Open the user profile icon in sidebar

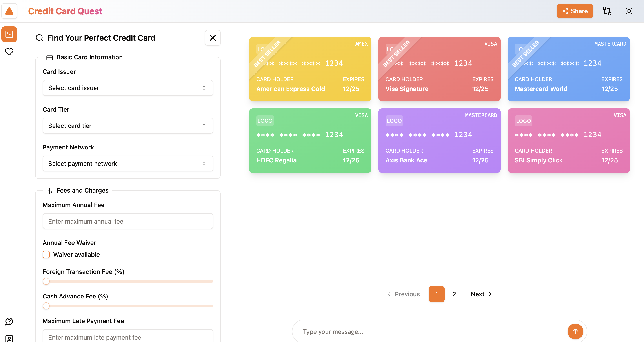[9, 338]
